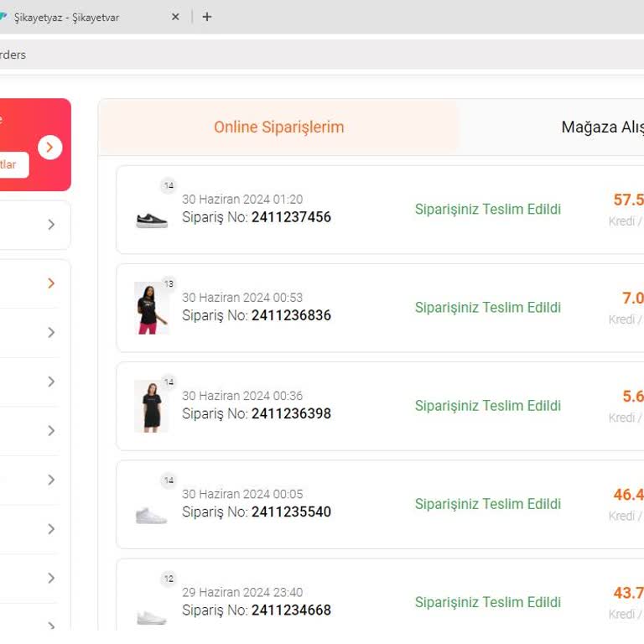This screenshot has height=644, width=644.
Task: Click the 14 item badge on order 2411236398
Action: click(x=169, y=382)
